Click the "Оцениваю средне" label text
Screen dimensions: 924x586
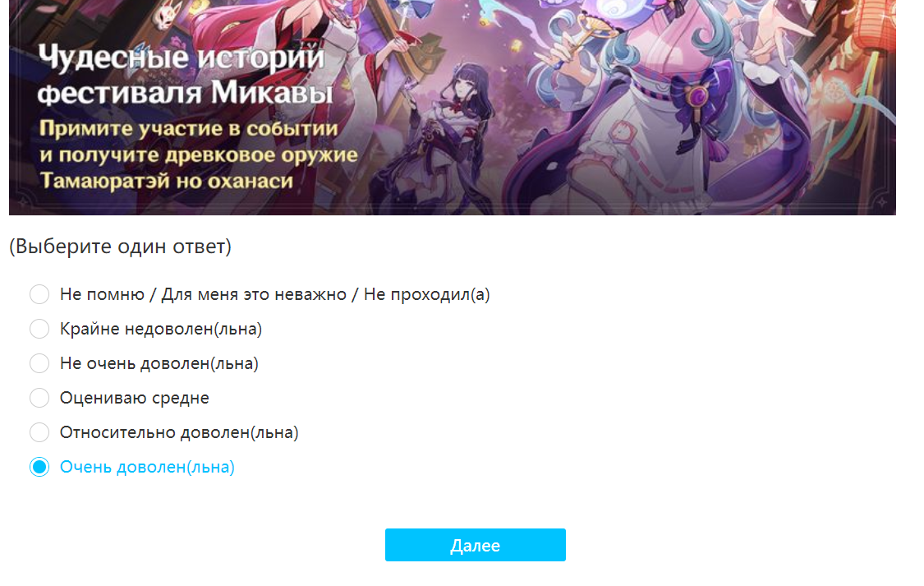click(135, 398)
